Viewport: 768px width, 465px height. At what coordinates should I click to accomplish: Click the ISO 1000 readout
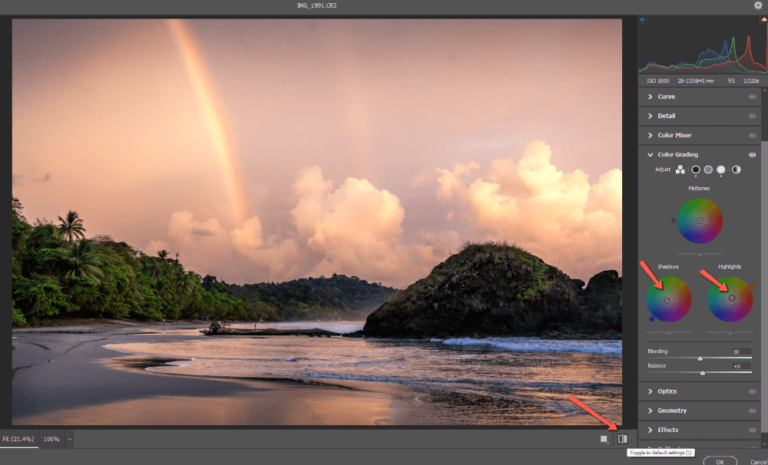[658, 81]
